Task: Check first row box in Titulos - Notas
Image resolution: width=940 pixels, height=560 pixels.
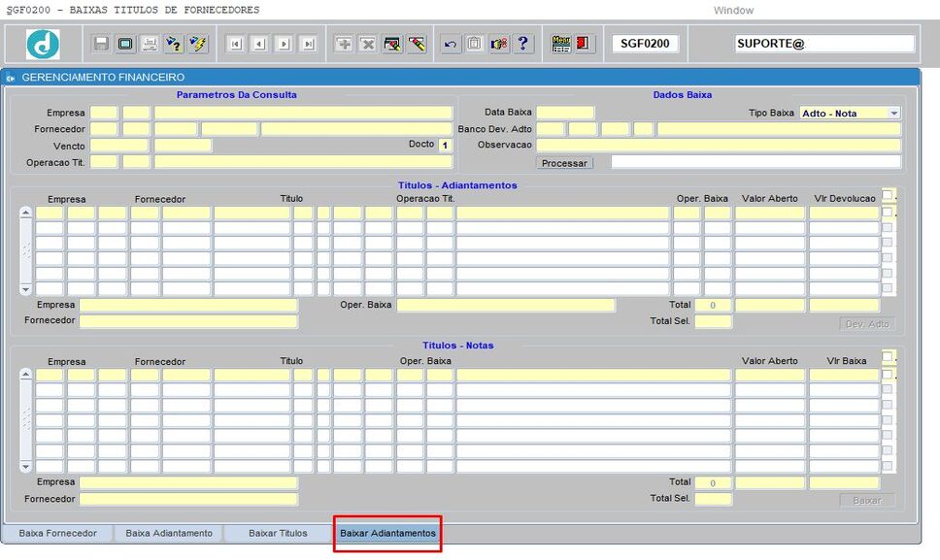Action: (888, 375)
